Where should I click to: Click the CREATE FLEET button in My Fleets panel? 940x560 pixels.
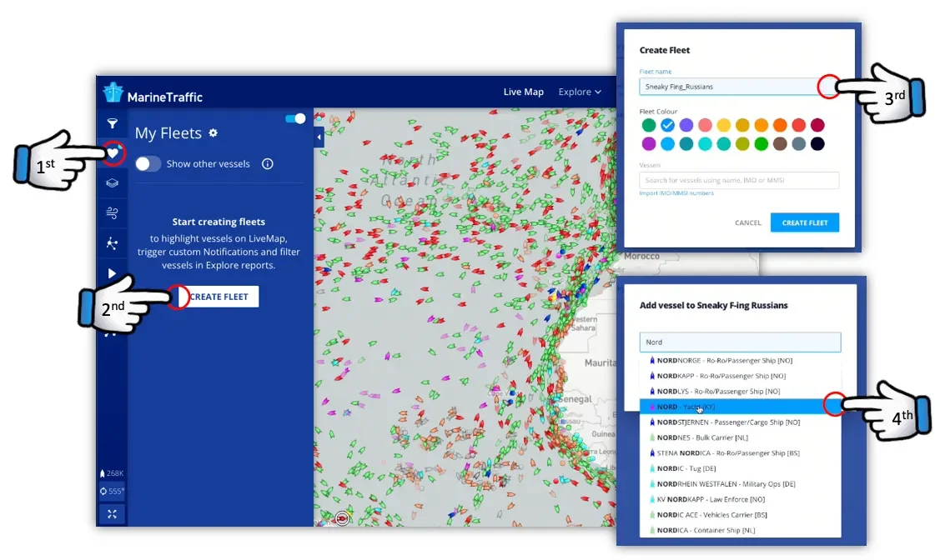[x=219, y=297]
